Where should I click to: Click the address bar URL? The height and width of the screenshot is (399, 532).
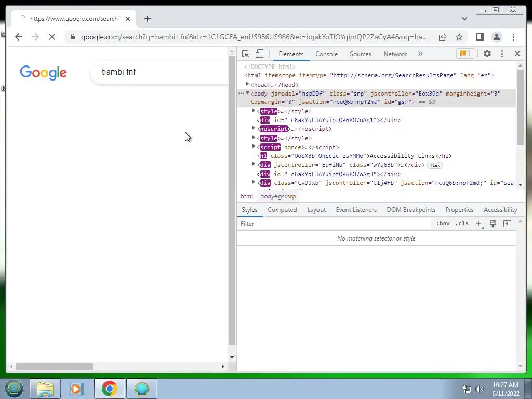[x=254, y=37]
